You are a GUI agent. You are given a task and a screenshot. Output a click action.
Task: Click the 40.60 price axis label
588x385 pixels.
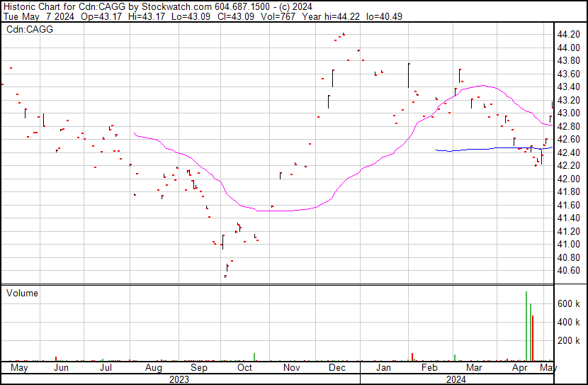569,271
